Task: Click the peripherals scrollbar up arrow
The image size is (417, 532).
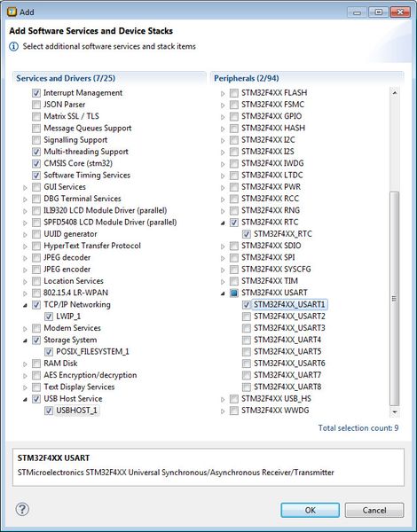Action: pos(395,92)
